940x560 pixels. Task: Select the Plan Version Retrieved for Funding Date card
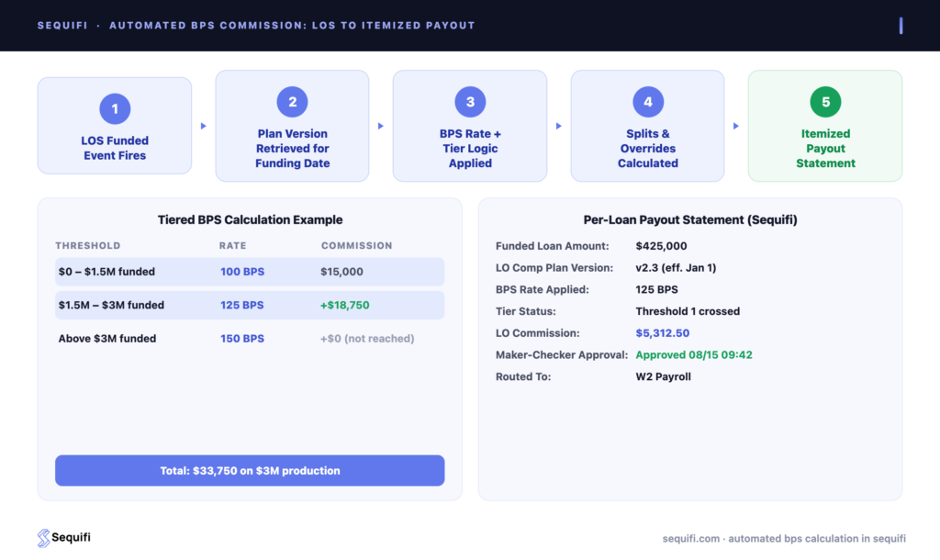(292, 125)
